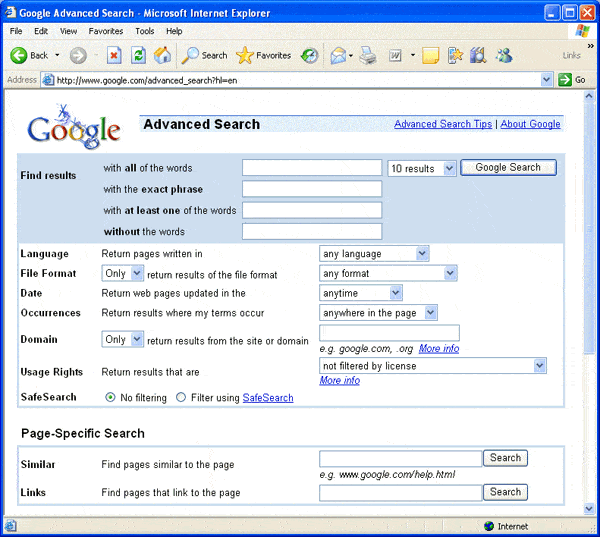Open the yellow Discuss note icon
600x537 pixels.
(x=430, y=56)
